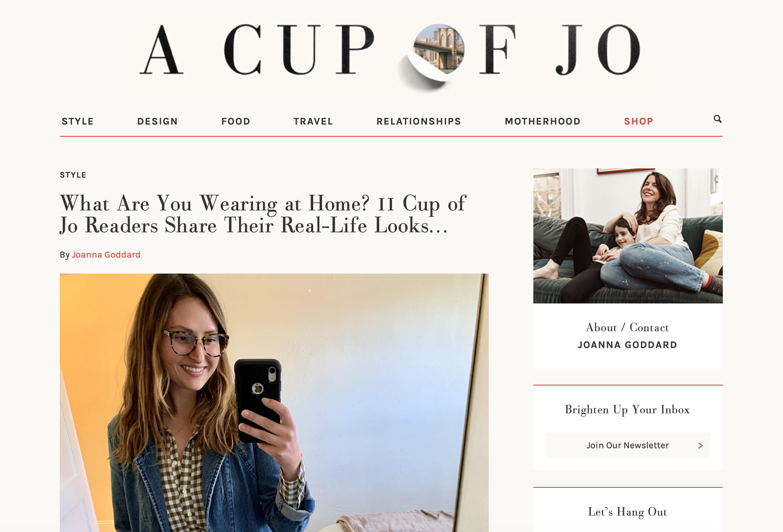Open the Style menu item
The width and height of the screenshot is (783, 532).
pyautogui.click(x=77, y=121)
